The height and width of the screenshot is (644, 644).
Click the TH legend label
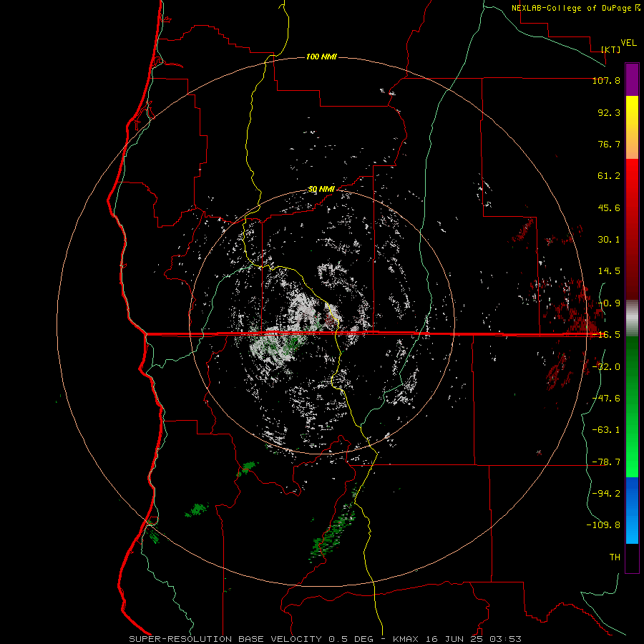(615, 557)
